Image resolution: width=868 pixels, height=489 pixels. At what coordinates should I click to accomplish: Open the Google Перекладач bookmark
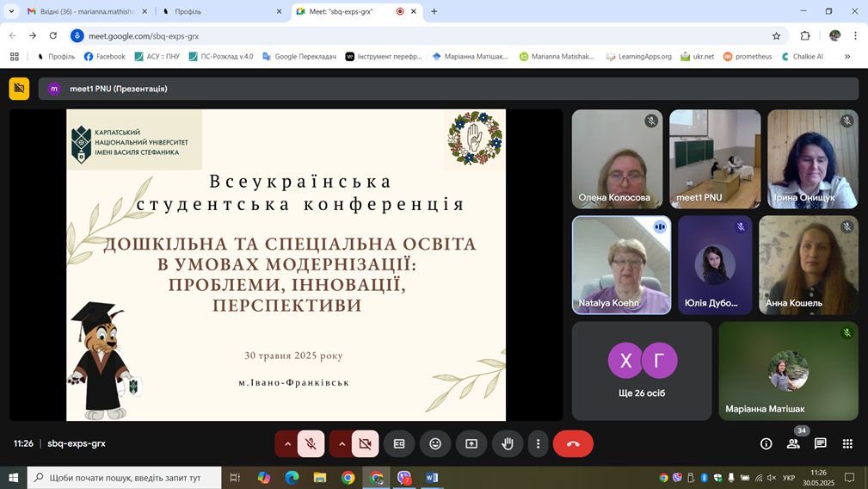(x=299, y=57)
